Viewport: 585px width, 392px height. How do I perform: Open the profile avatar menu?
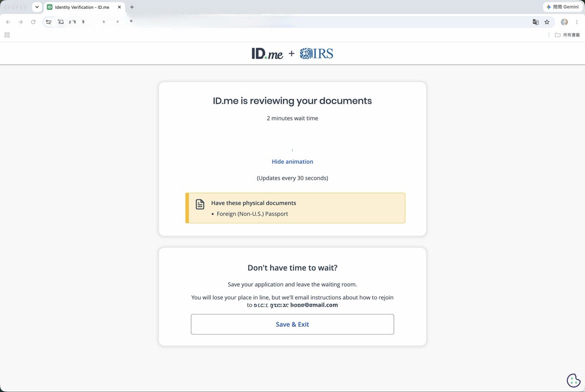tap(564, 22)
